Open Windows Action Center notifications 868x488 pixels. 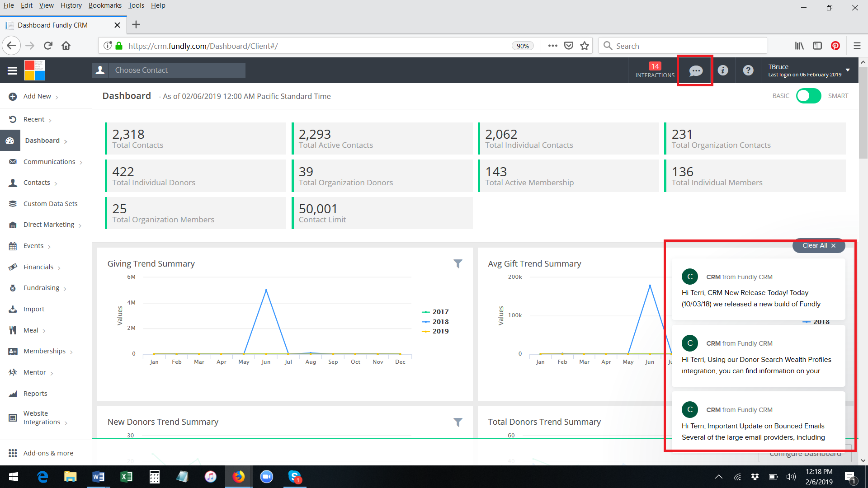(850, 477)
